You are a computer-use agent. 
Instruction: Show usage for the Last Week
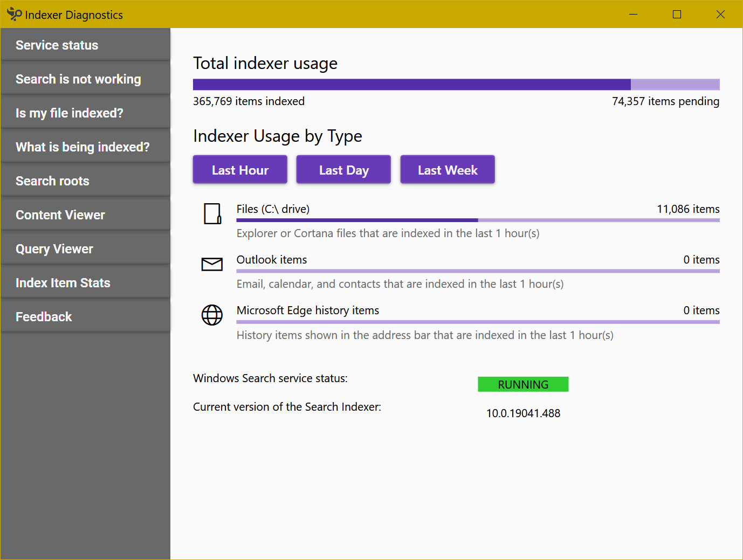(x=448, y=170)
